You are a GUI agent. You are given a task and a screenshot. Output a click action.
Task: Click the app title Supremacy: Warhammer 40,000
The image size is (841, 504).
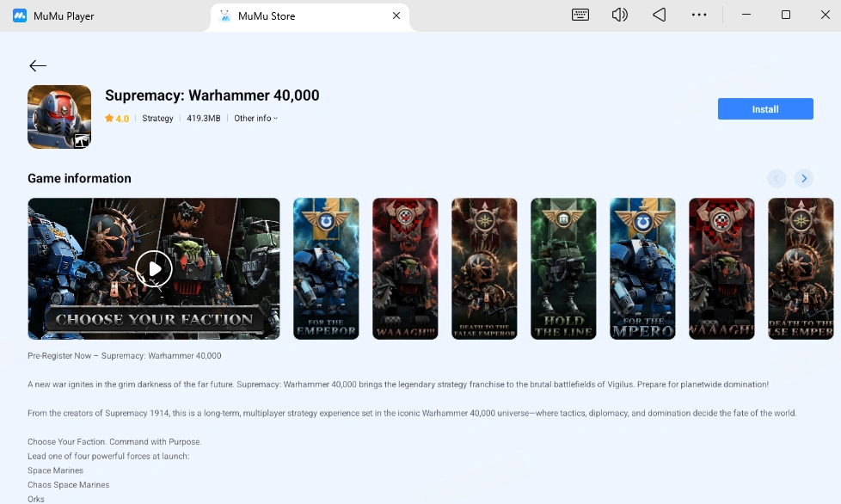click(x=212, y=95)
